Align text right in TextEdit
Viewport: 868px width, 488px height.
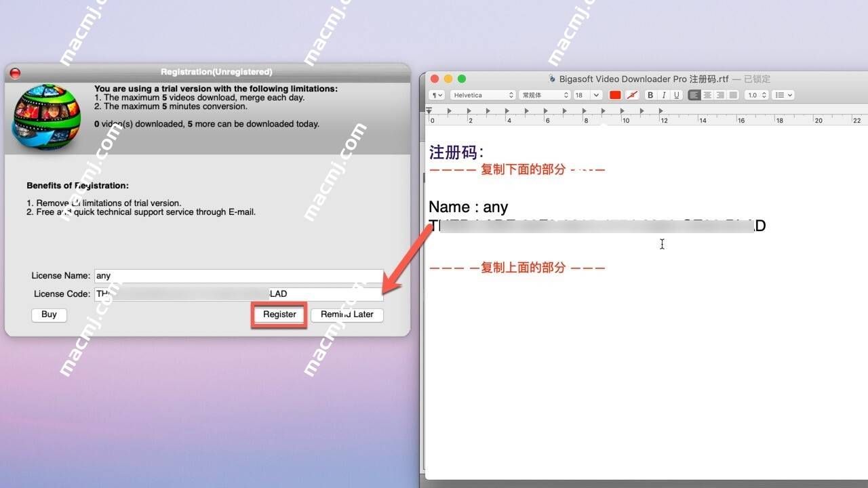720,95
